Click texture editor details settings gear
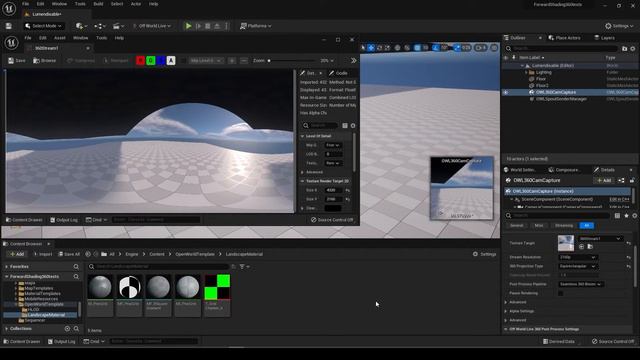This screenshot has width=640, height=360. [353, 126]
